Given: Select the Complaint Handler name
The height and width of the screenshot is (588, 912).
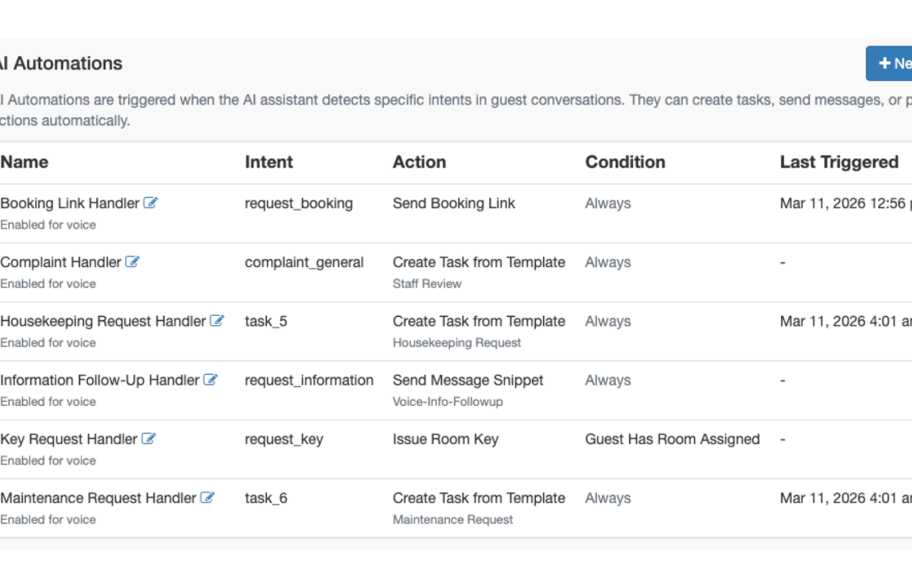Looking at the screenshot, I should coord(60,262).
